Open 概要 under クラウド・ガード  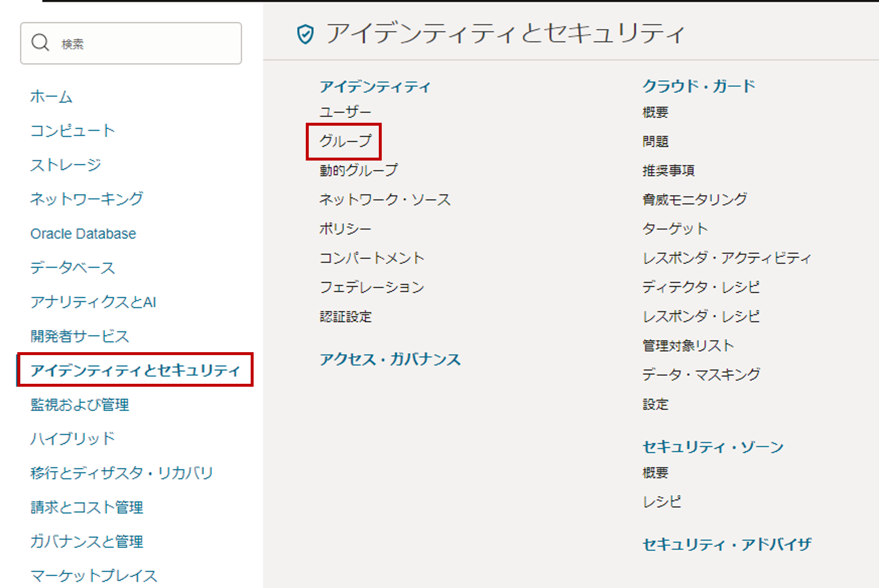655,112
